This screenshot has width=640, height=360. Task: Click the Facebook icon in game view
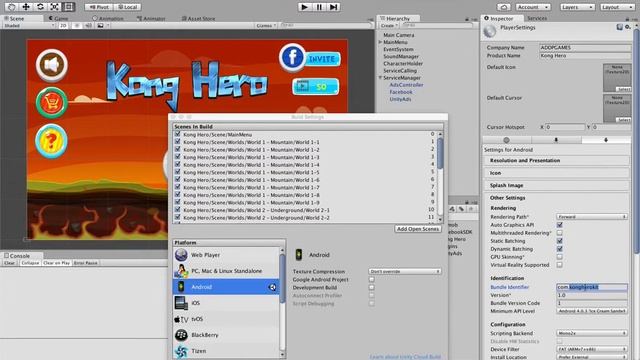292,58
